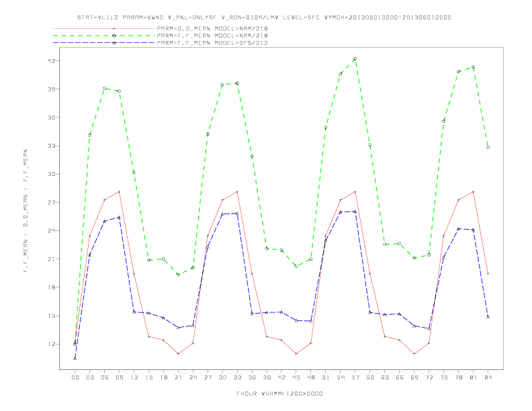Select legend entry PARM=F.F_MEAN MODEL=NAM/218
Screen dimensions: 532x411
(x=212, y=36)
